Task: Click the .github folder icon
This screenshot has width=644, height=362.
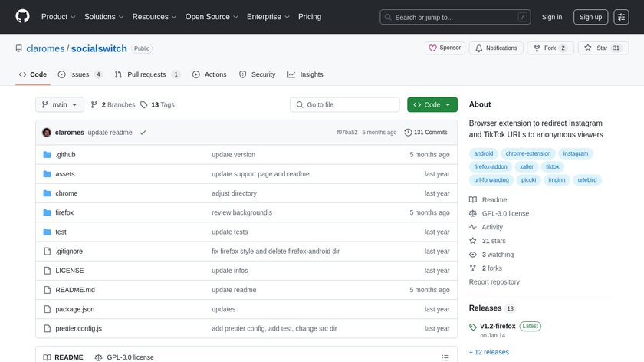Action: pyautogui.click(x=47, y=155)
